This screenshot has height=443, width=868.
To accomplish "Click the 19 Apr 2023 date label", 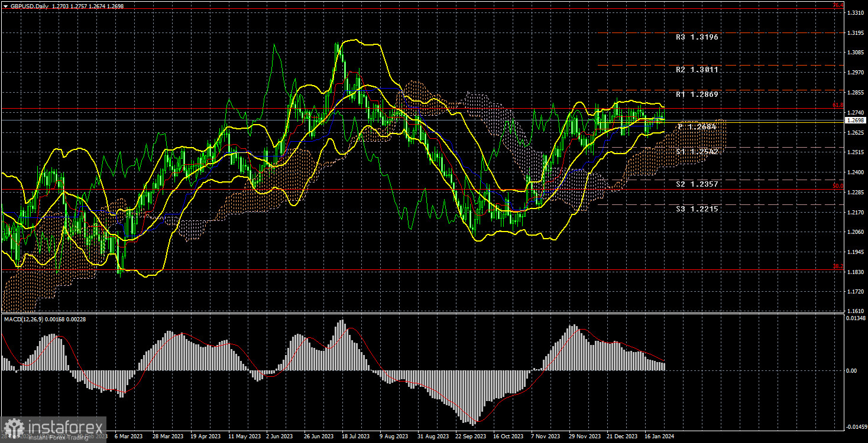I will (x=205, y=437).
